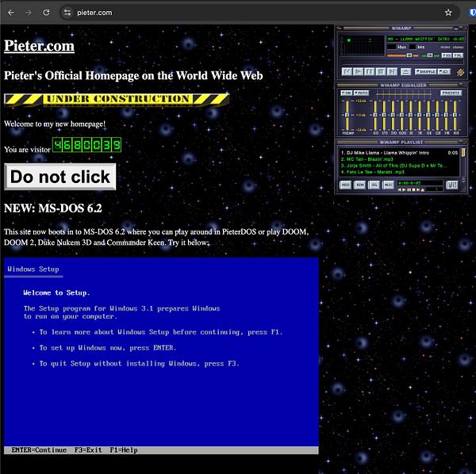Click the 6K equalizer band slider

(x=428, y=115)
